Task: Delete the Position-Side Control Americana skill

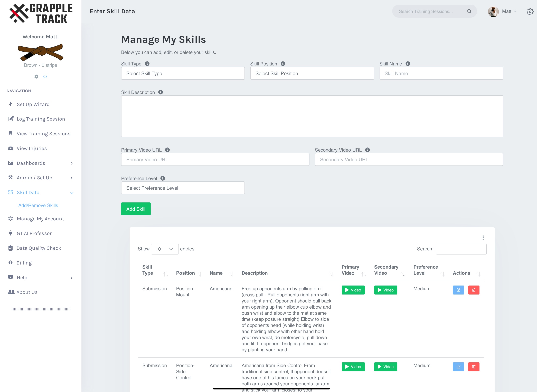Action: (474, 367)
